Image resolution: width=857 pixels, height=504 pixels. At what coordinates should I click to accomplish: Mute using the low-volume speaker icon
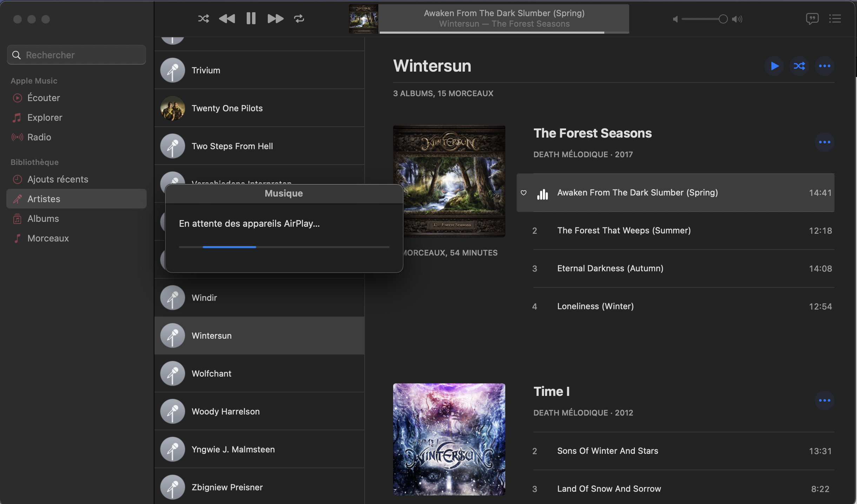(675, 19)
